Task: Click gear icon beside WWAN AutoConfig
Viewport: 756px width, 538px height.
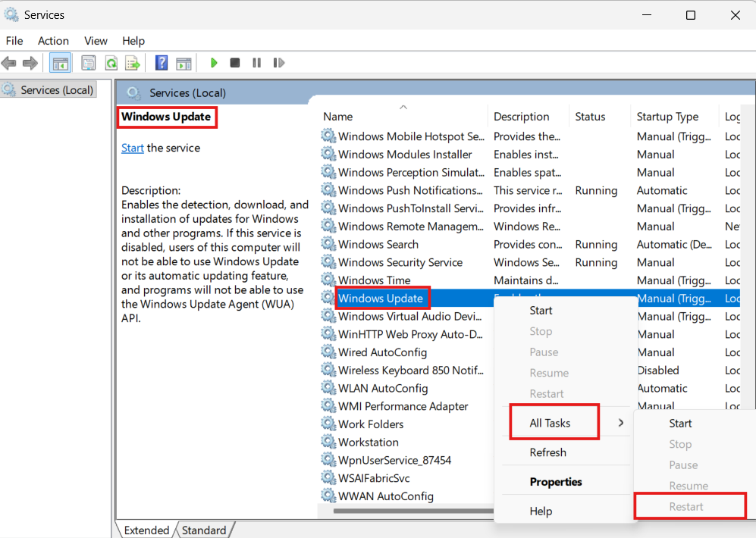Action: 328,496
